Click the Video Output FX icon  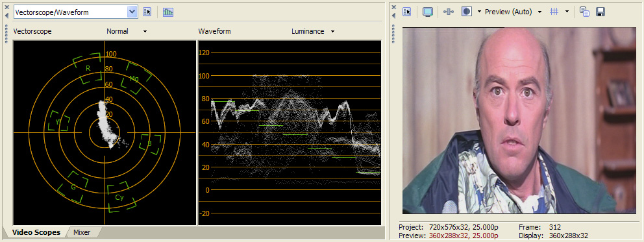pyautogui.click(x=449, y=12)
